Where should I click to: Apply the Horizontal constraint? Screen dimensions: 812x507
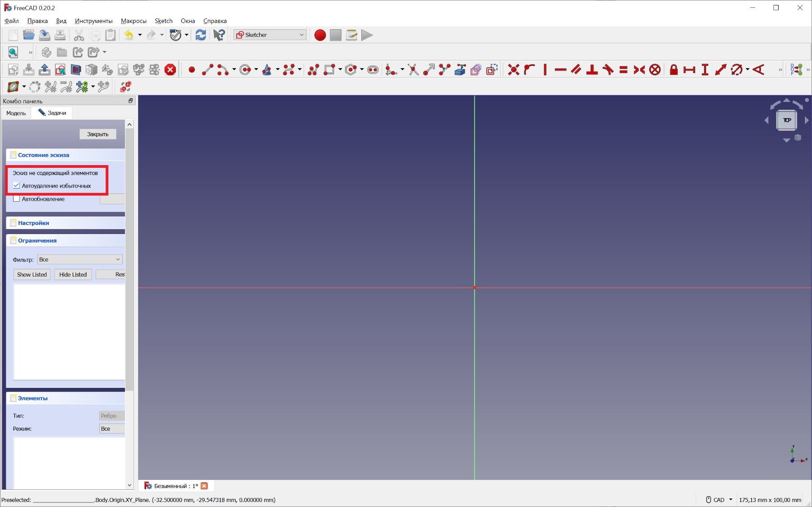click(x=560, y=69)
